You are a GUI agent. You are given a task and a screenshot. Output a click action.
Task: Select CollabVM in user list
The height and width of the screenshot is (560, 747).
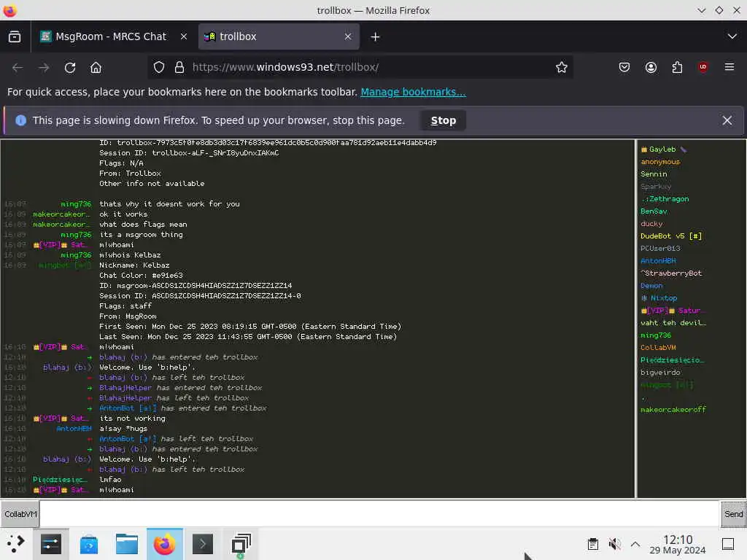659,348
